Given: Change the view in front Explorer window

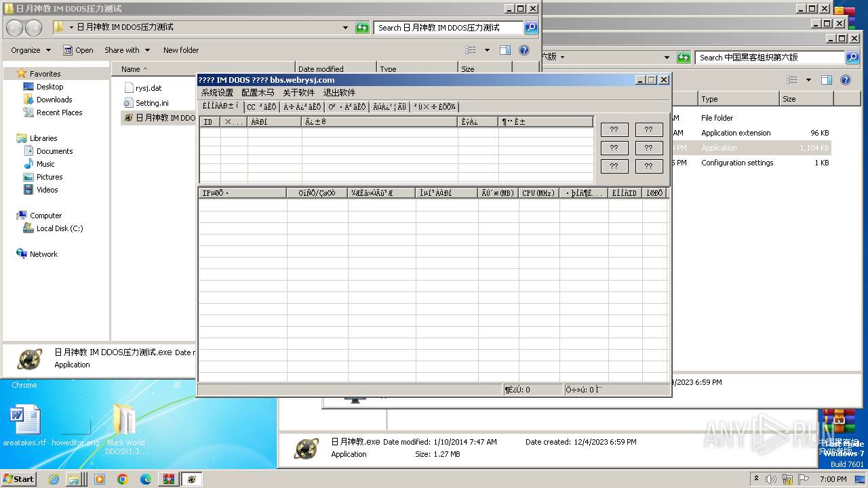Looking at the screenshot, I should [x=471, y=50].
